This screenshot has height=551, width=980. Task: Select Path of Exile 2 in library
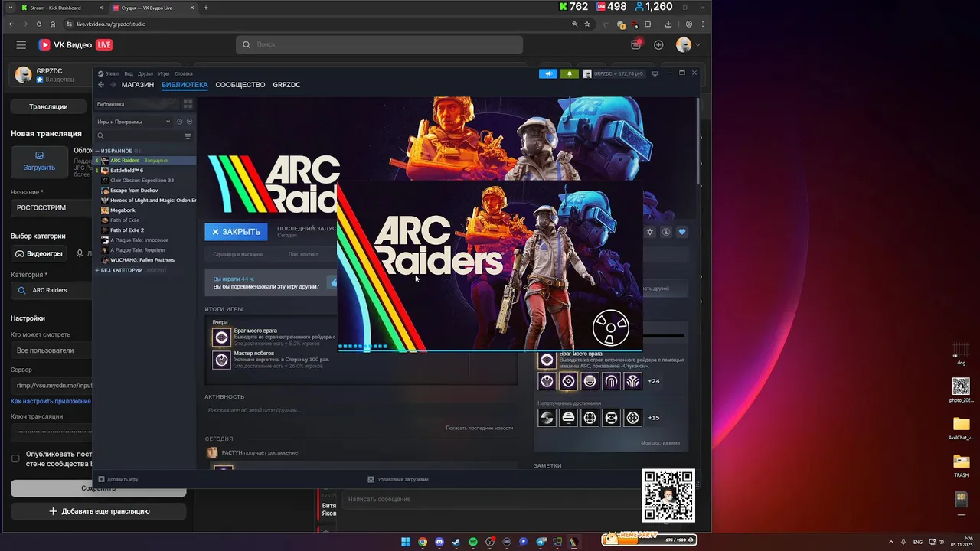(147, 230)
